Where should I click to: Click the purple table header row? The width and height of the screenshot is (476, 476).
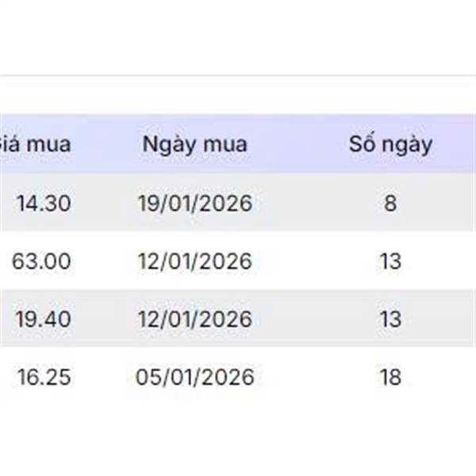click(294, 144)
